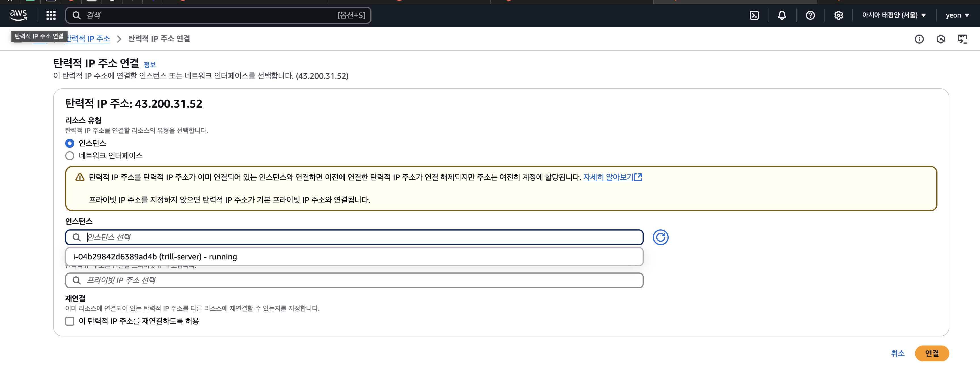Open the yeon account dropdown

[x=957, y=15]
